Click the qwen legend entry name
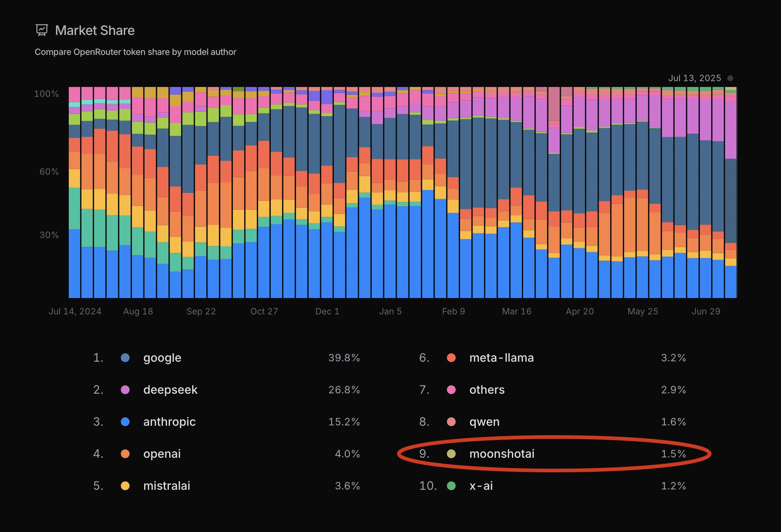The width and height of the screenshot is (781, 532). point(484,422)
